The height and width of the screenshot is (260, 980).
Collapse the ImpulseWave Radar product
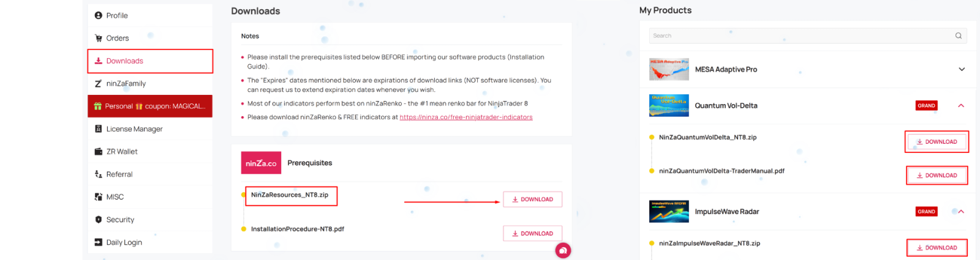coord(961,212)
